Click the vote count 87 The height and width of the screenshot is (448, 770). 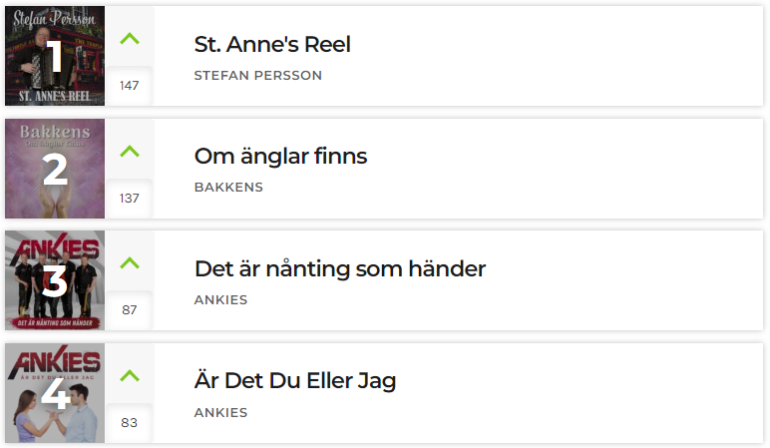coord(129,310)
